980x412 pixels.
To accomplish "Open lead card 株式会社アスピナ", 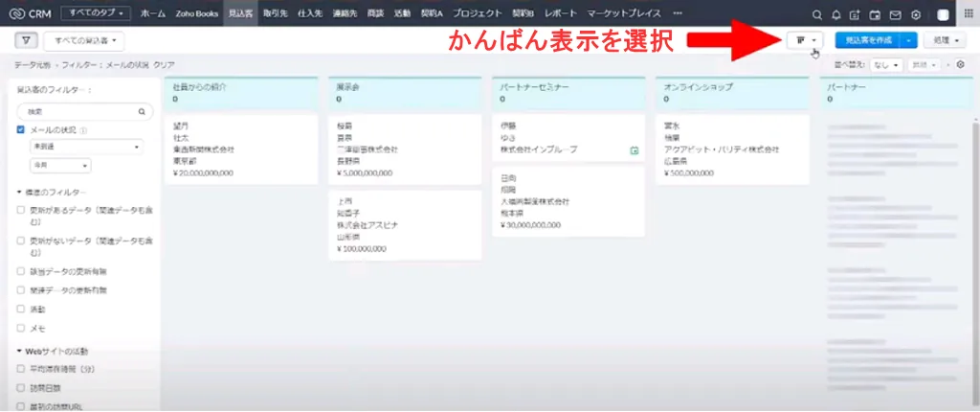I will [x=405, y=225].
